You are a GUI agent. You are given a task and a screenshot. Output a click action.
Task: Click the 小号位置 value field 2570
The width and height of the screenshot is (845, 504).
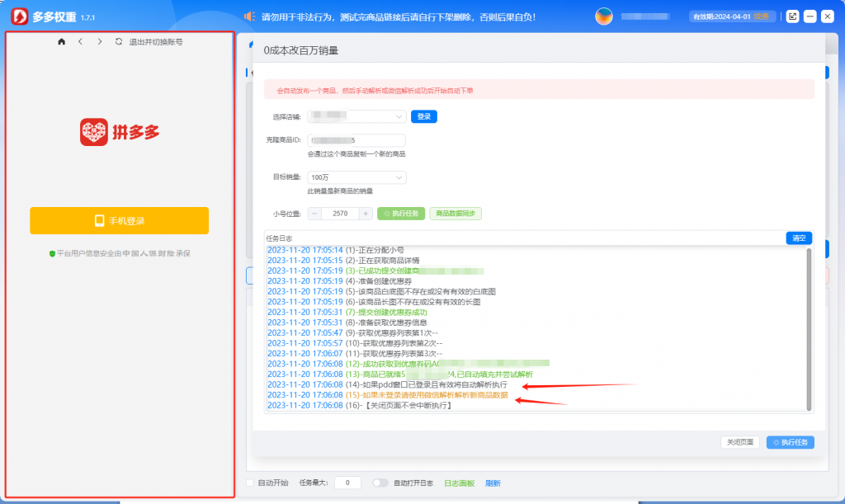[340, 214]
